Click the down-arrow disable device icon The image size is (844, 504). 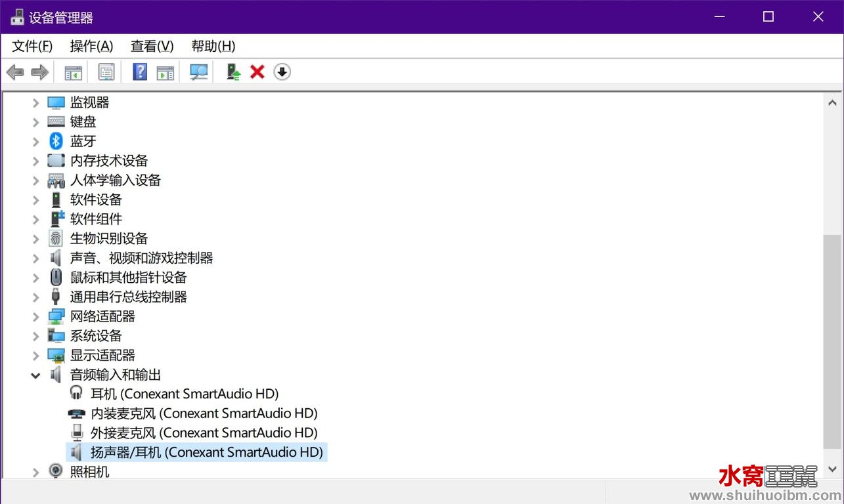click(x=282, y=72)
